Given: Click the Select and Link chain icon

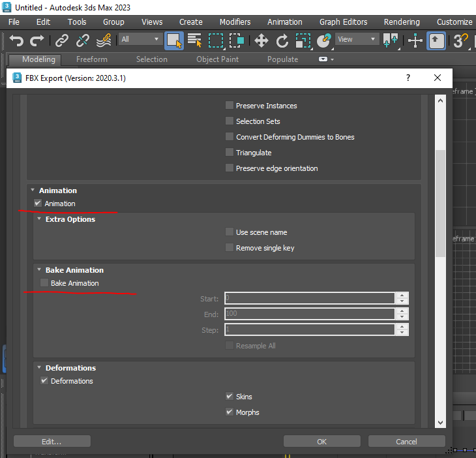Looking at the screenshot, I should click(62, 40).
